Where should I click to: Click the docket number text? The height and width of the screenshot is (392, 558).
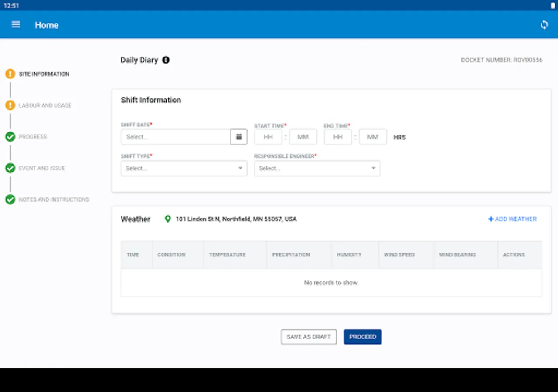502,60
